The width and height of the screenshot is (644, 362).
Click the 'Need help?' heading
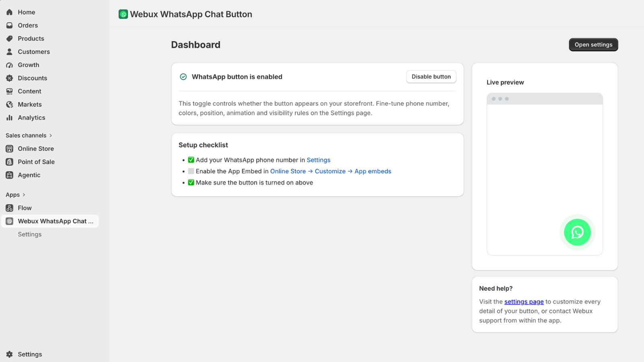click(496, 288)
